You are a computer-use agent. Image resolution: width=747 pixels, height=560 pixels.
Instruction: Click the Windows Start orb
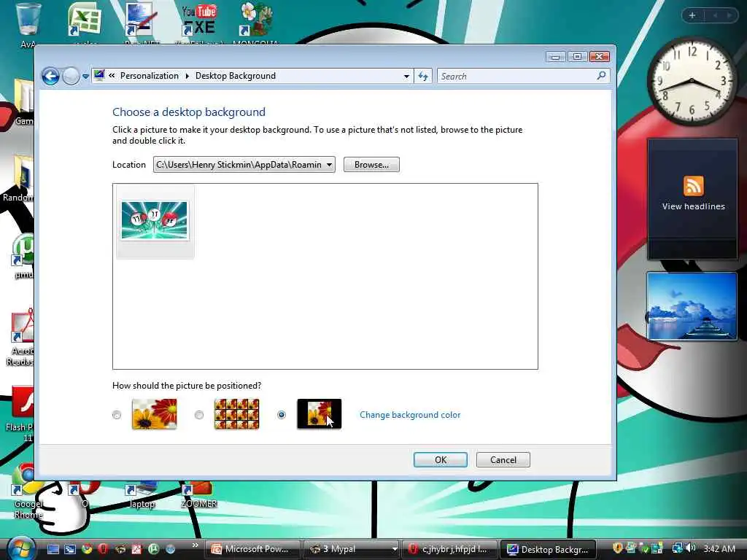pos(20,549)
